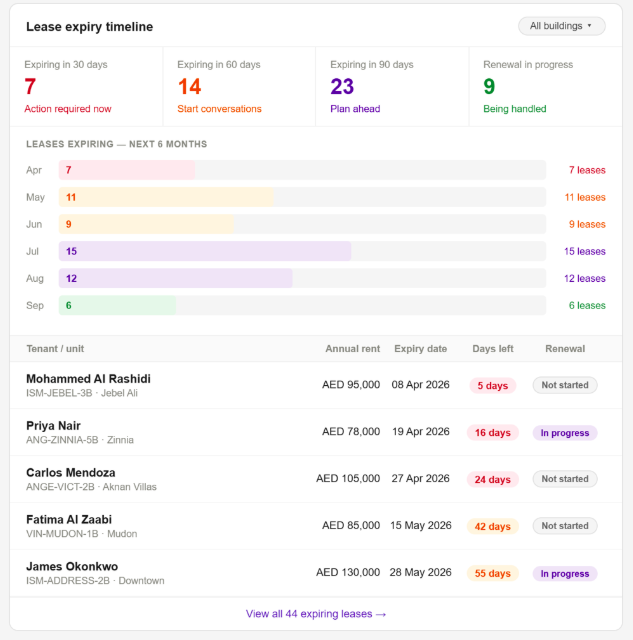Open Mohammed Al Rashidi tenant row
633x640 pixels.
[x=316, y=385]
